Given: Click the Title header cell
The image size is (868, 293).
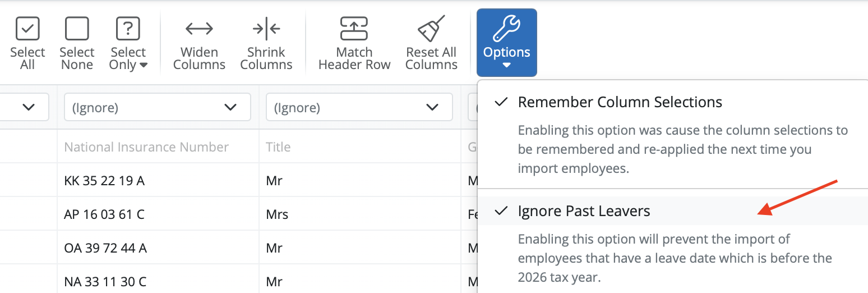Looking at the screenshot, I should (x=278, y=148).
